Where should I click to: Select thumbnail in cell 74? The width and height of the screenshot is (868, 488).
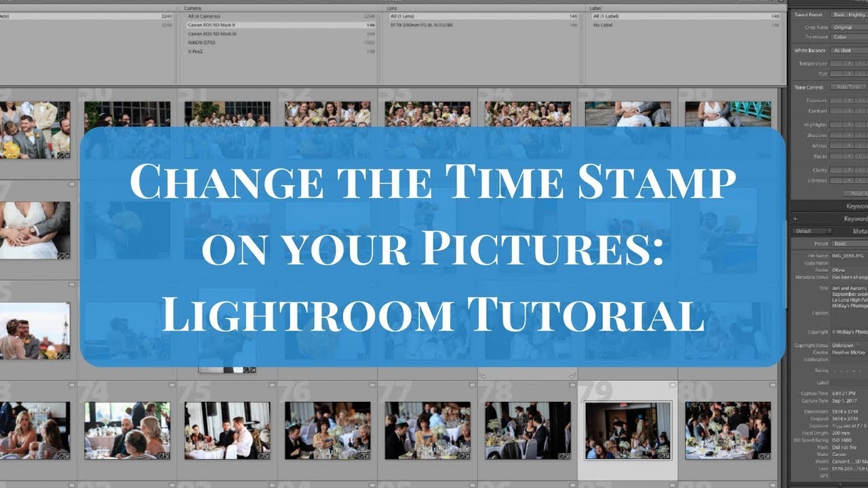[127, 430]
